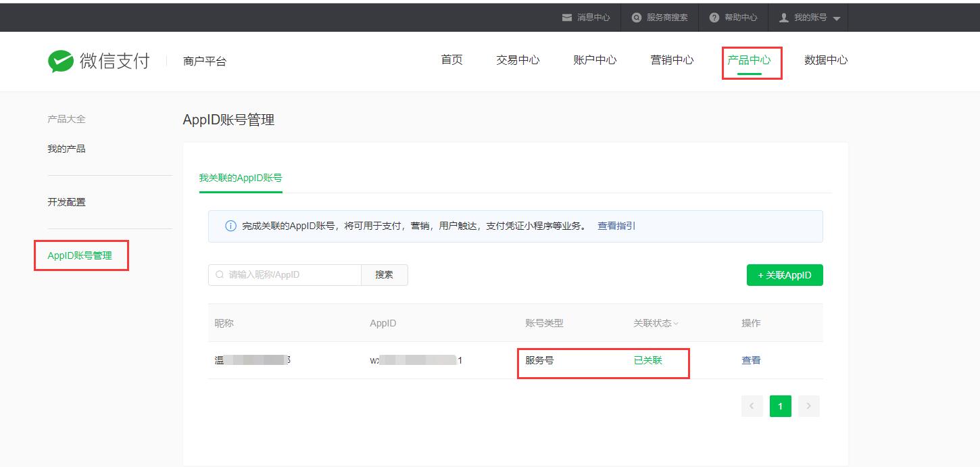Select the 1 pagination number icon
Viewport: 980px width, 467px height.
tap(780, 405)
